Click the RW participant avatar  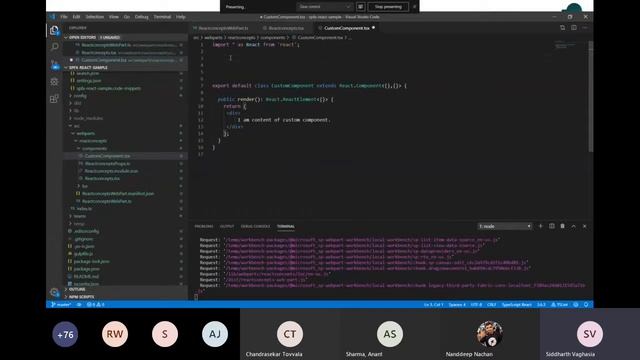(x=115, y=334)
